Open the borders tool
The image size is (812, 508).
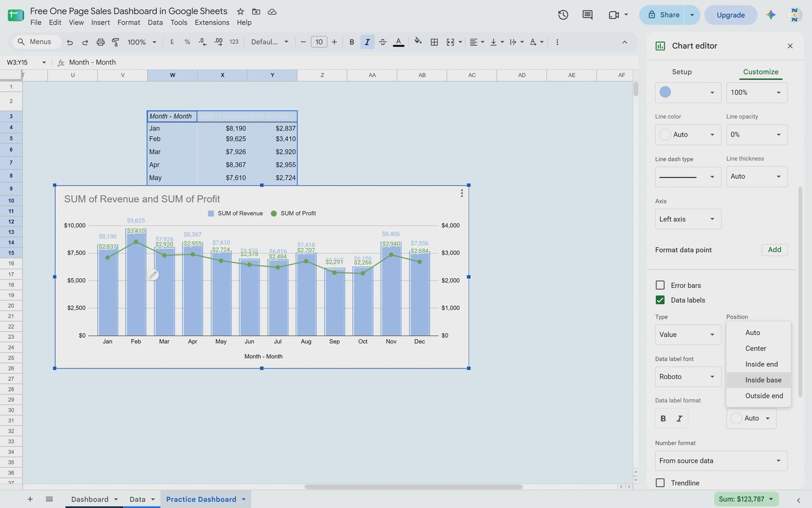tap(434, 42)
